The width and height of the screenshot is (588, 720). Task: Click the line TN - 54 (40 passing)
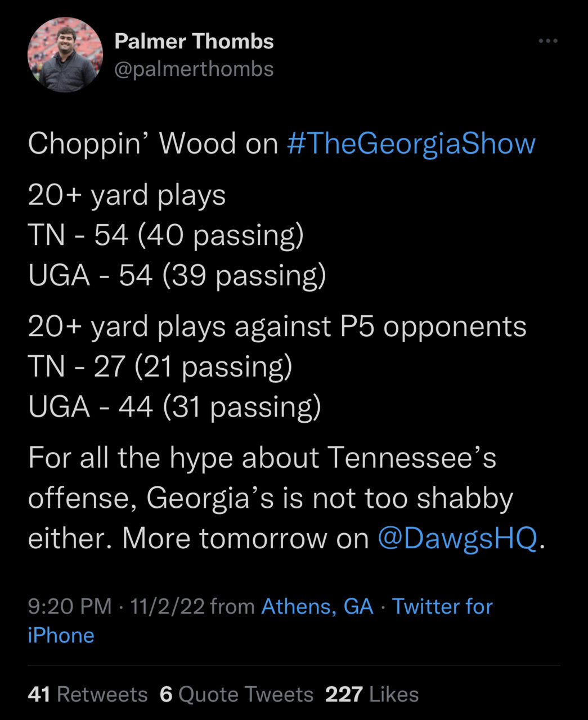[166, 236]
